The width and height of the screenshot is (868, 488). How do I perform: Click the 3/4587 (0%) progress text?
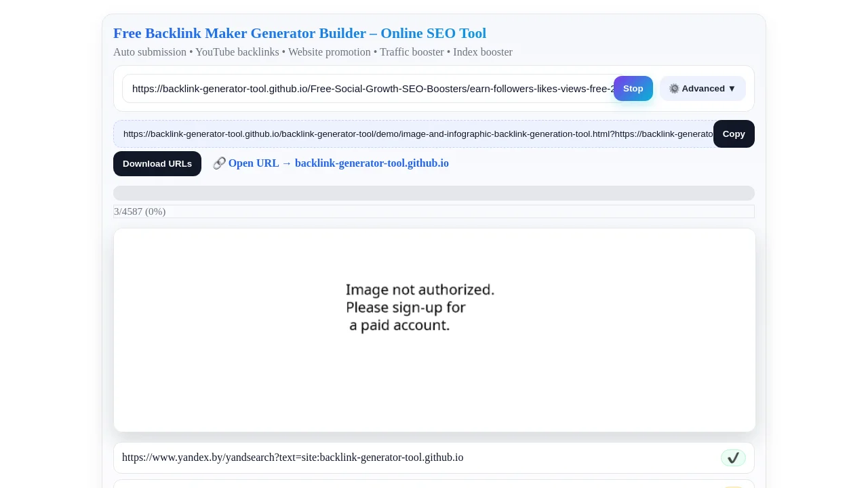(140, 211)
